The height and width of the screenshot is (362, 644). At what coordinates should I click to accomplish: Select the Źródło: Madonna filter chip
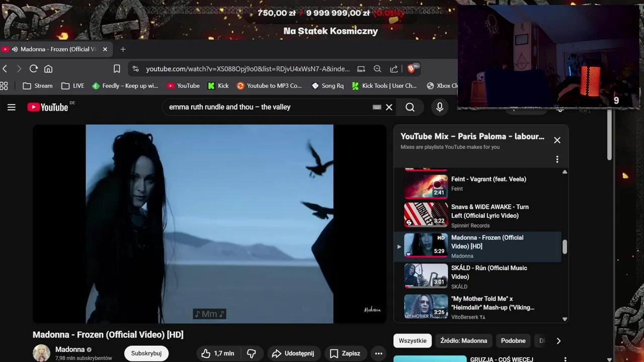[x=463, y=341]
